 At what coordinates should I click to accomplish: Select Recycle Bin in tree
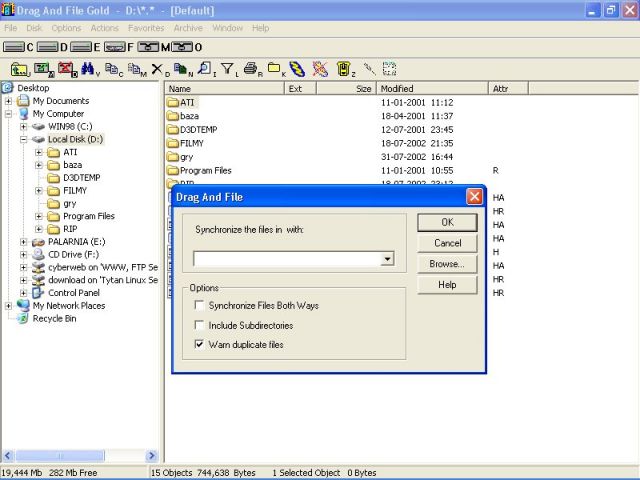pos(54,318)
